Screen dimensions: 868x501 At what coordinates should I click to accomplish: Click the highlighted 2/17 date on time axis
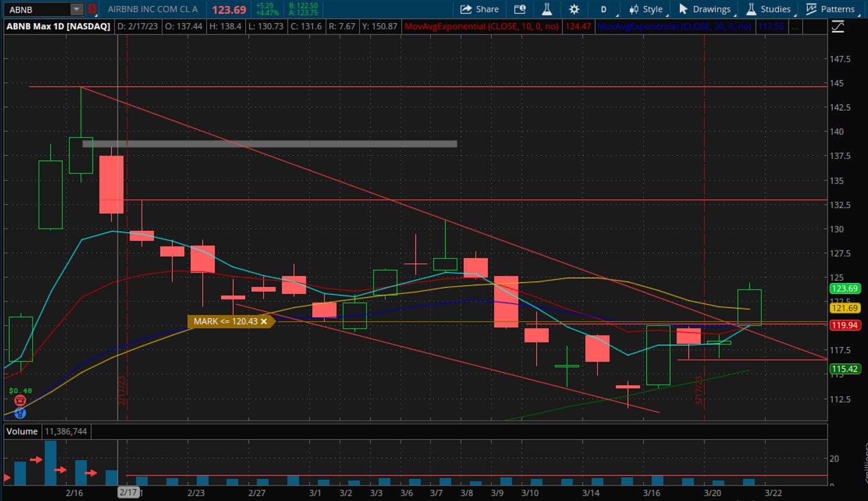click(x=128, y=493)
